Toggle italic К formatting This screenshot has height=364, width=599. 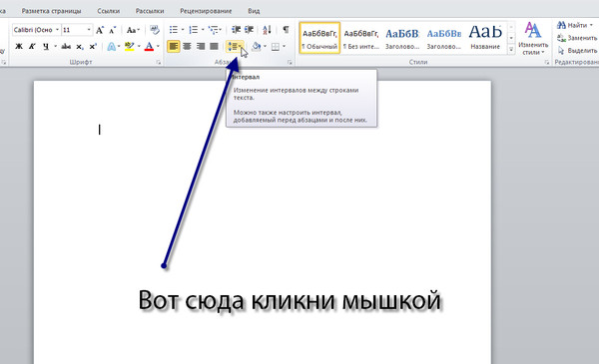click(32, 47)
